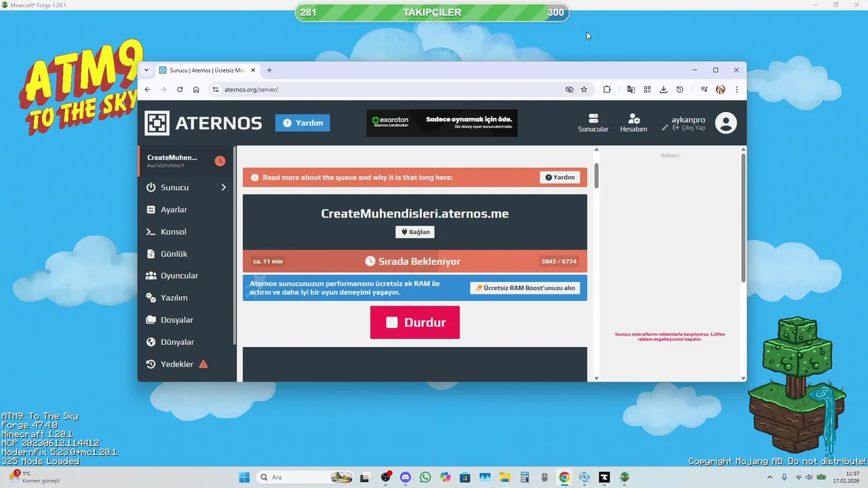This screenshot has width=868, height=488.
Task: Click the QR code extension icon
Action: coord(647,89)
